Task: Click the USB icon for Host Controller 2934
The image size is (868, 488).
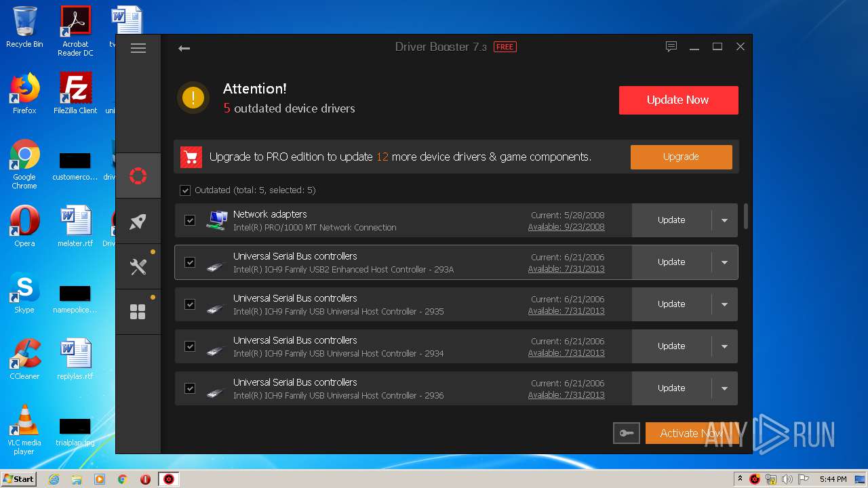Action: coord(215,351)
